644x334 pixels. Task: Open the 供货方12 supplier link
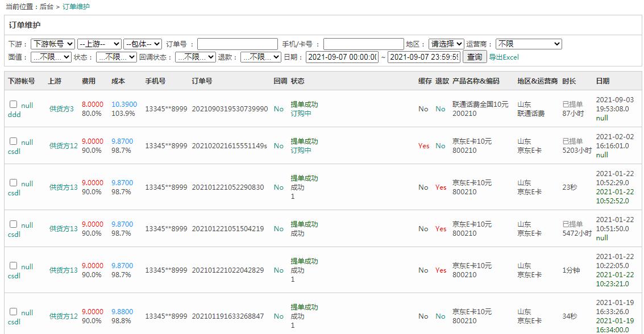63,146
